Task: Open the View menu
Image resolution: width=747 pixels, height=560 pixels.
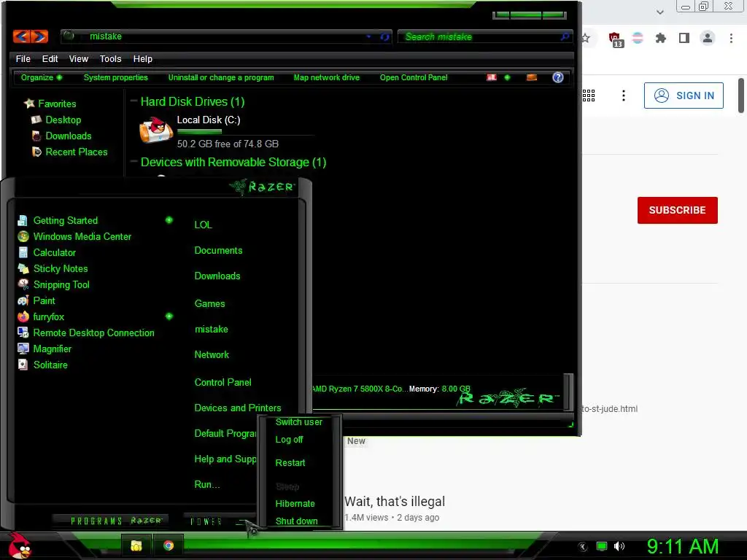Action: tap(79, 59)
